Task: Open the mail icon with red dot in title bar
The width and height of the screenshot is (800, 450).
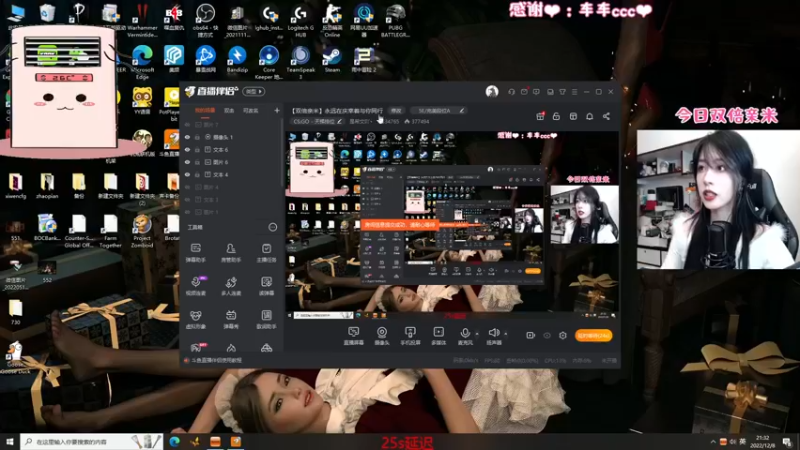Action: coord(524,92)
